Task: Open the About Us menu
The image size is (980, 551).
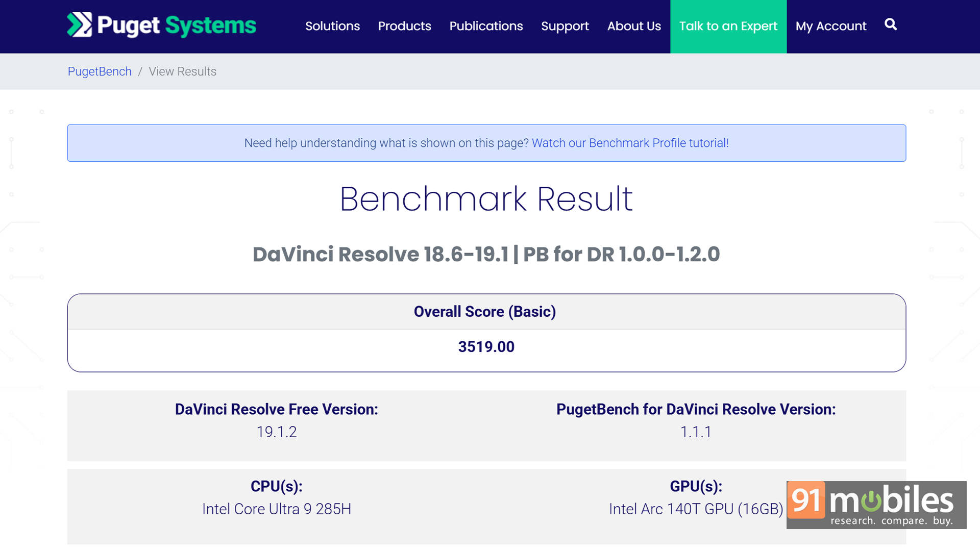Action: coord(634,26)
